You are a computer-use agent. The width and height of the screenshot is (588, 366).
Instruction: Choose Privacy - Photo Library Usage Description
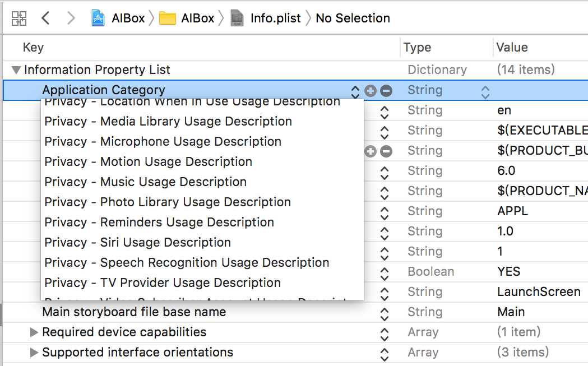(x=167, y=202)
